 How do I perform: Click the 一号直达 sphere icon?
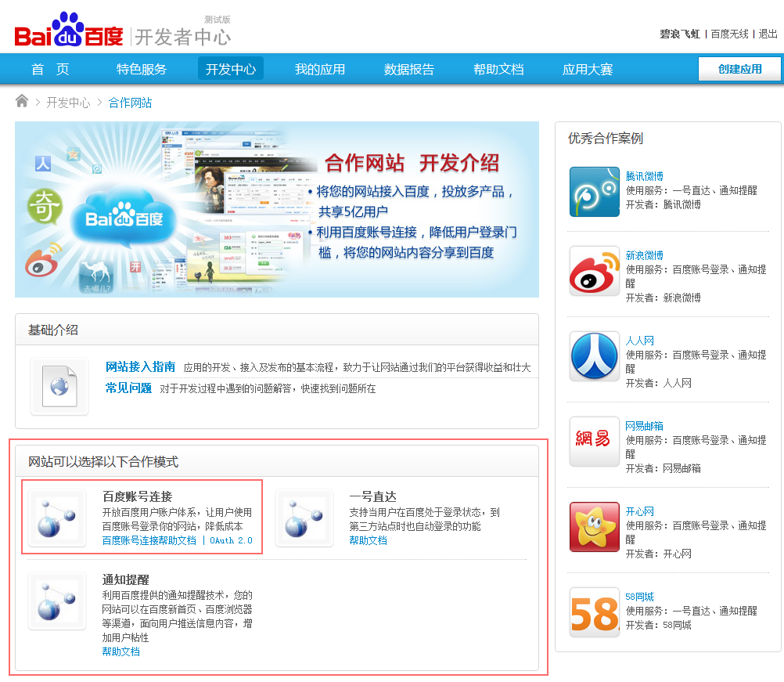click(x=304, y=517)
